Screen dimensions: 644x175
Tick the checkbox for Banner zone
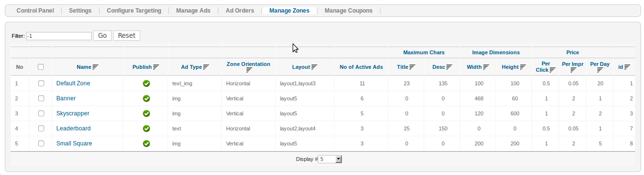point(41,98)
